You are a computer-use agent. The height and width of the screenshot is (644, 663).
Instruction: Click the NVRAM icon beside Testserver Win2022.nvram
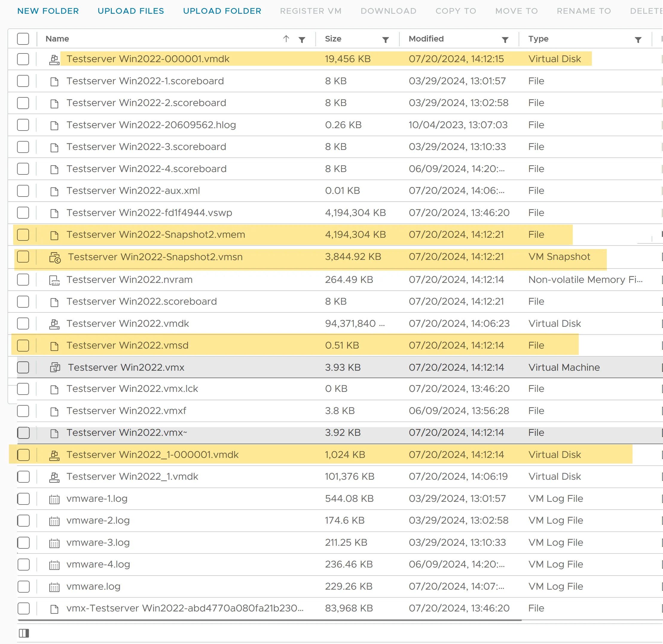coord(54,280)
